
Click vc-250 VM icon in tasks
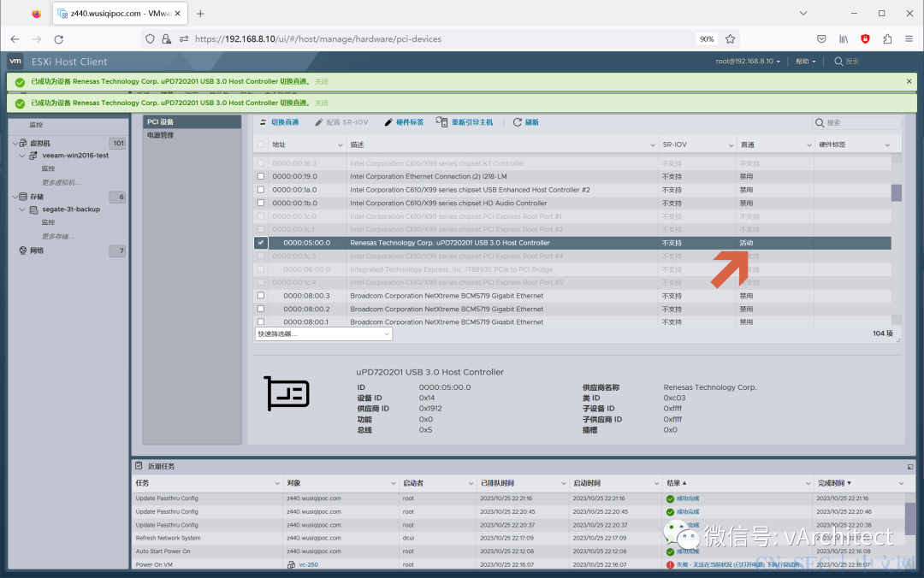pyautogui.click(x=291, y=564)
